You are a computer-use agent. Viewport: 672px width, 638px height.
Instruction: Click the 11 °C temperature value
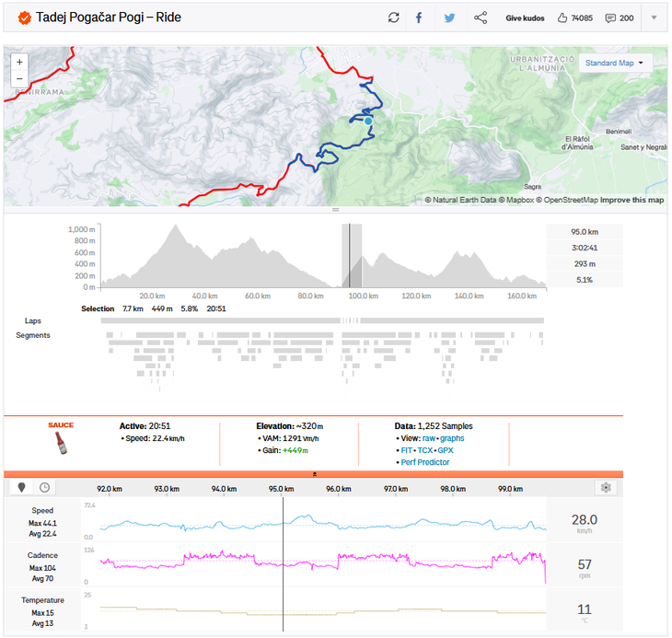tap(585, 609)
